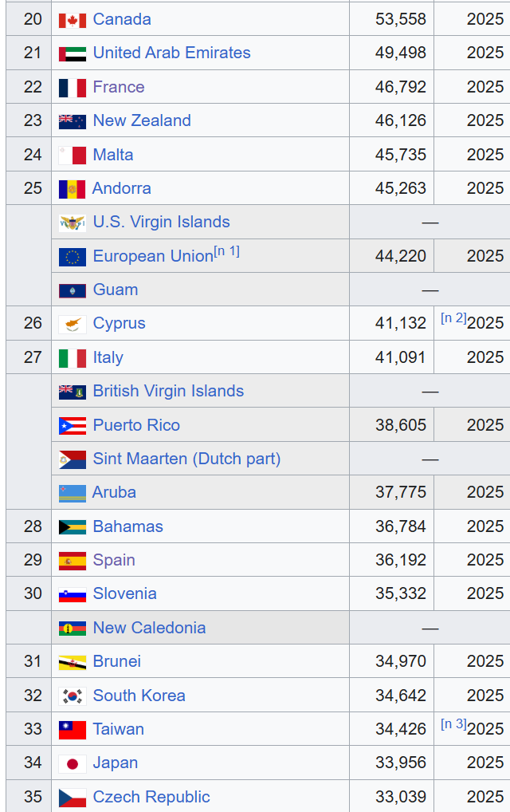510x812 pixels.
Task: Click the European Union flag icon
Action: 73,256
